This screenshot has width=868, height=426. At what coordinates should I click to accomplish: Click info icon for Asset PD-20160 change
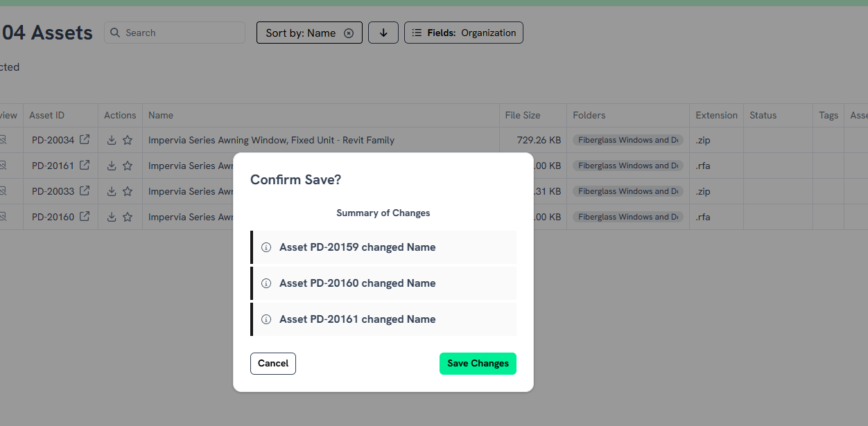click(x=266, y=283)
